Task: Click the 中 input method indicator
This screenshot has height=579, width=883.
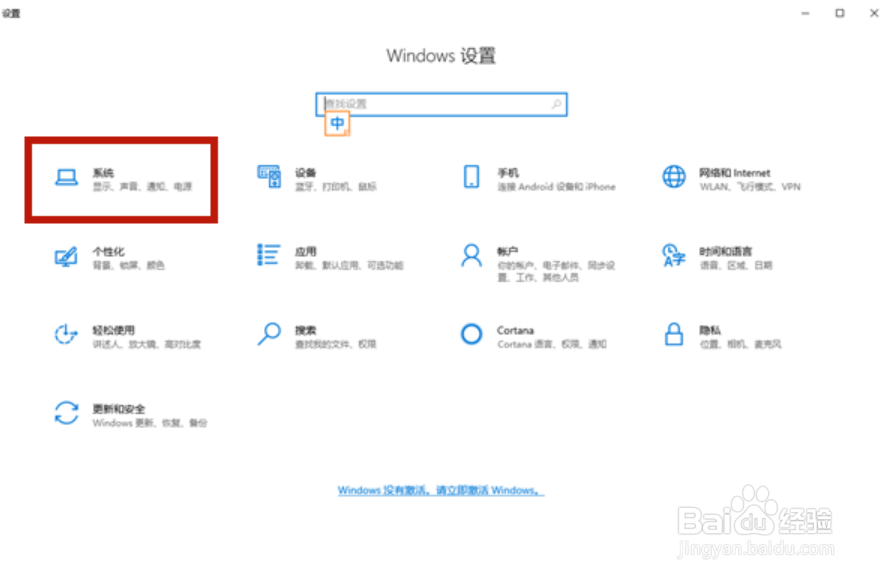Action: [x=337, y=123]
